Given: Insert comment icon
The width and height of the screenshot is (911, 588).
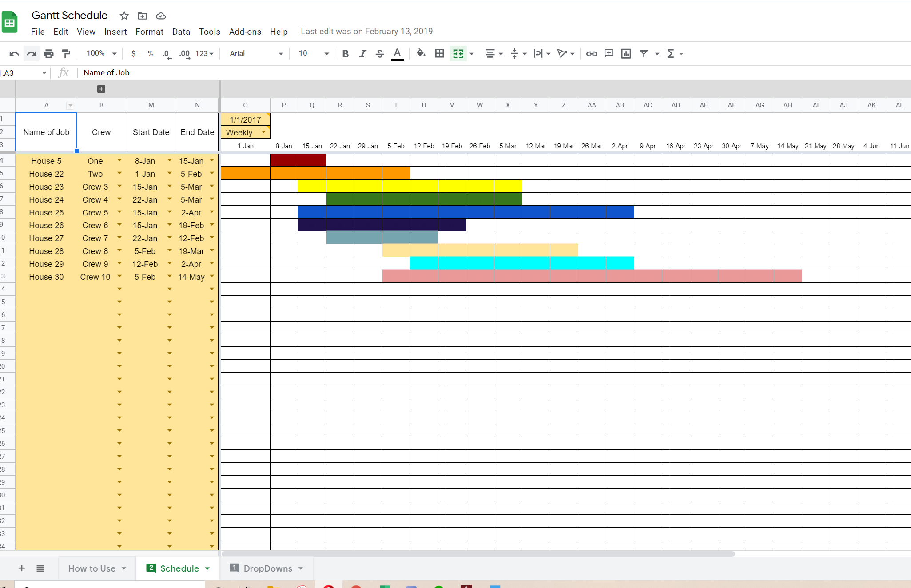Looking at the screenshot, I should click(609, 54).
